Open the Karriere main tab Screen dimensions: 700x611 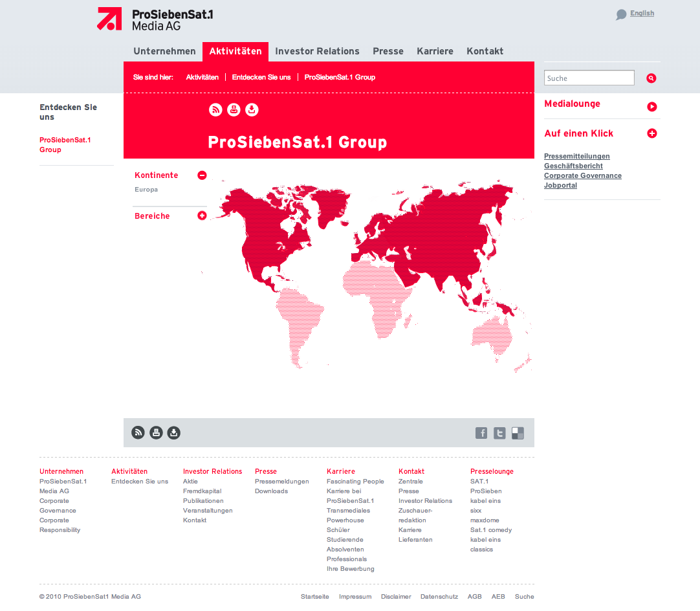click(435, 51)
